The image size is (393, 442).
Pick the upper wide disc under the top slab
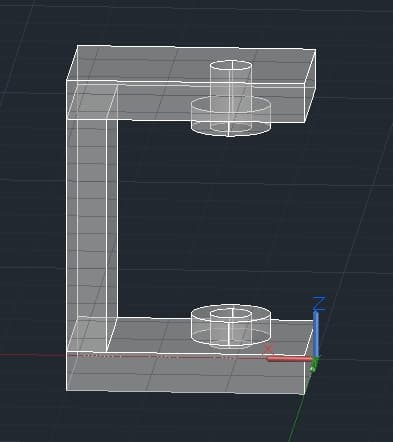231,116
